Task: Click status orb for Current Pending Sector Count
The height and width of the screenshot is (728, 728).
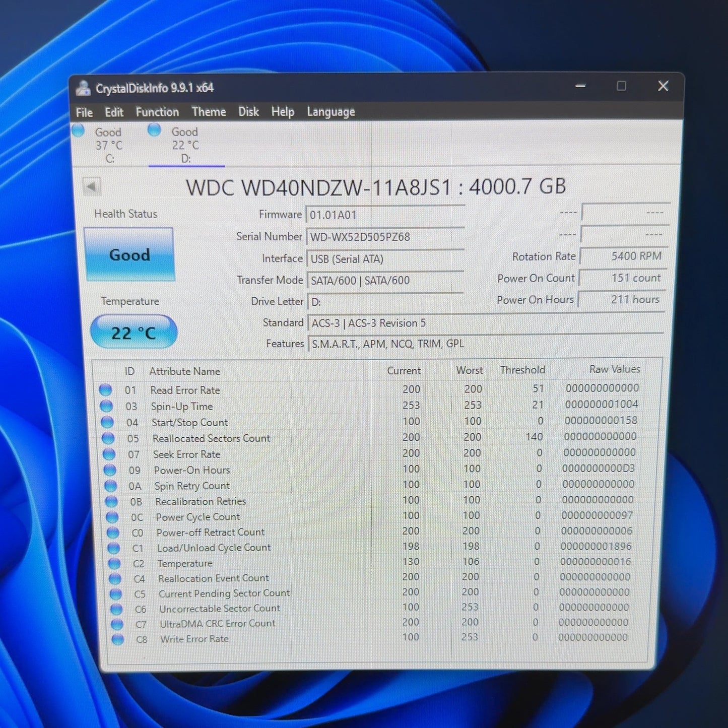Action: tap(116, 594)
